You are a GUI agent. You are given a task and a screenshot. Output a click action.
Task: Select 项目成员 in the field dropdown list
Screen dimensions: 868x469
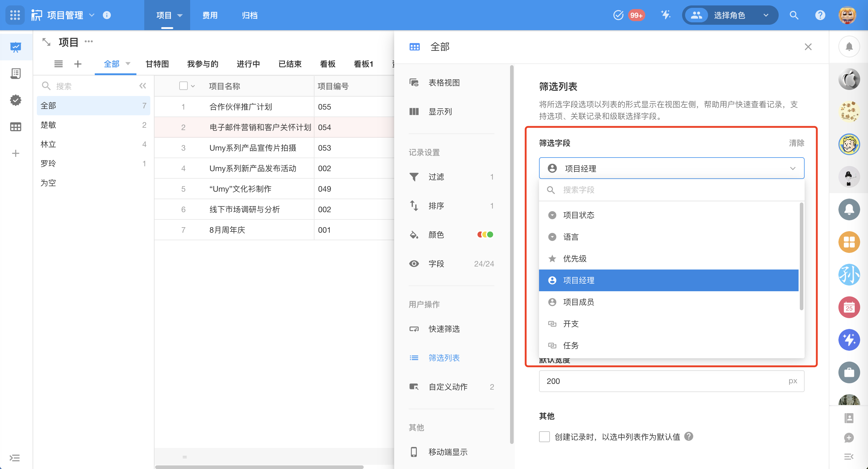(x=669, y=302)
